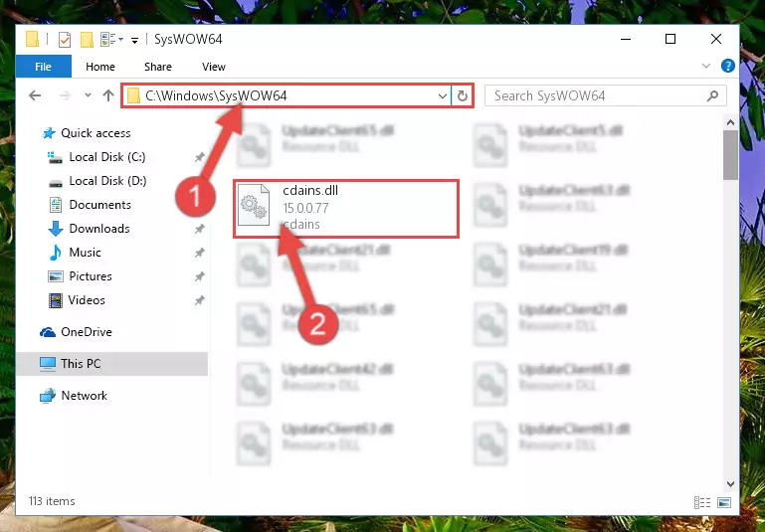Open the recent locations dropdown
The height and width of the screenshot is (532, 765).
(88, 95)
